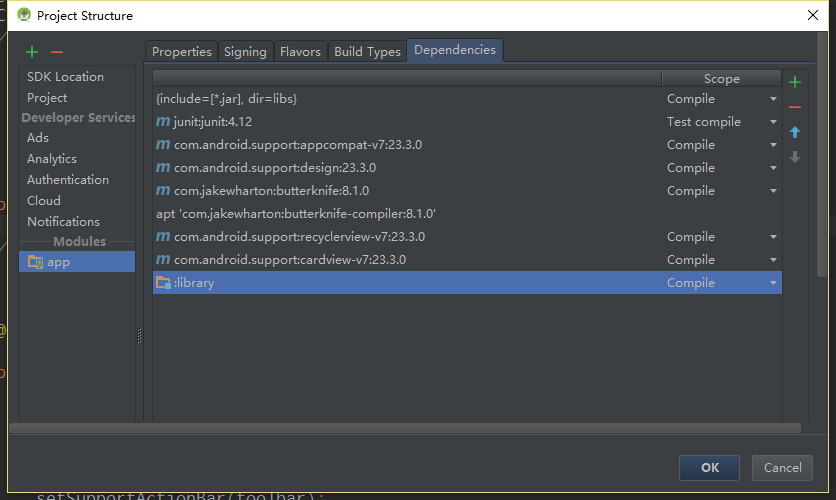This screenshot has height=500, width=836.
Task: Click the cardview-v7 maven icon
Action: point(163,259)
